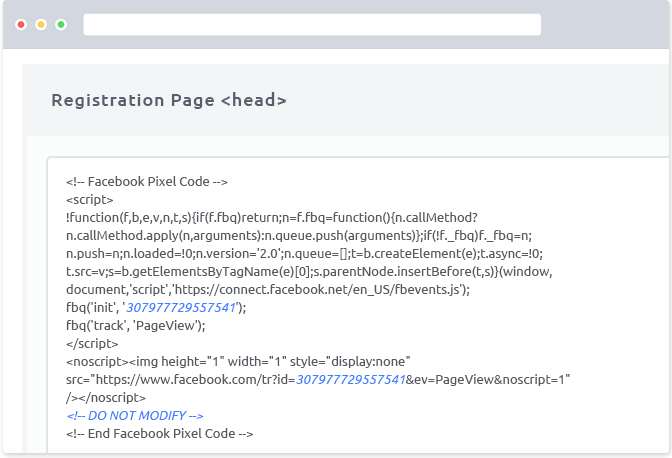The height and width of the screenshot is (458, 672).
Task: Click the pixel ID in fbq('init') line
Action: (x=181, y=308)
